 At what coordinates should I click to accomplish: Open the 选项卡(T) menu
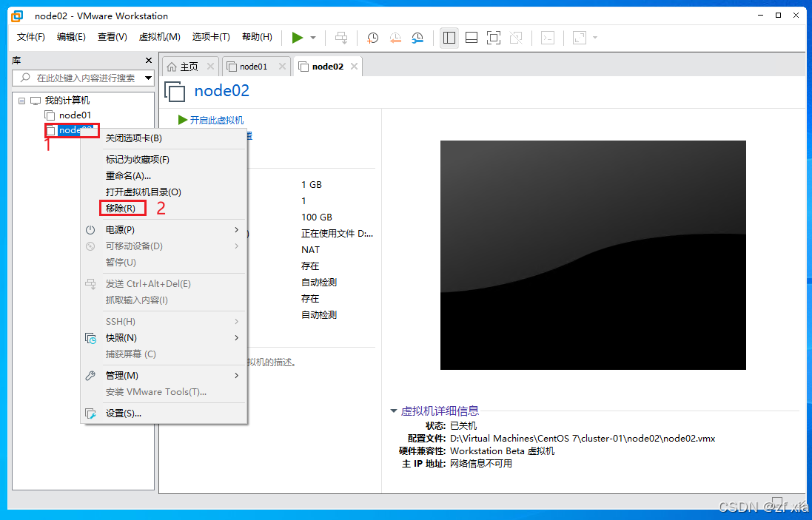click(211, 37)
